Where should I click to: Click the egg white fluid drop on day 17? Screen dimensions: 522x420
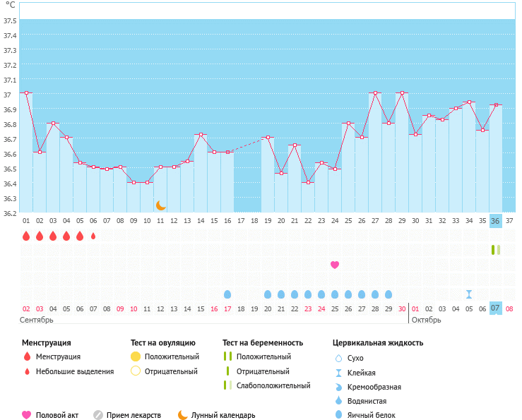(x=227, y=294)
